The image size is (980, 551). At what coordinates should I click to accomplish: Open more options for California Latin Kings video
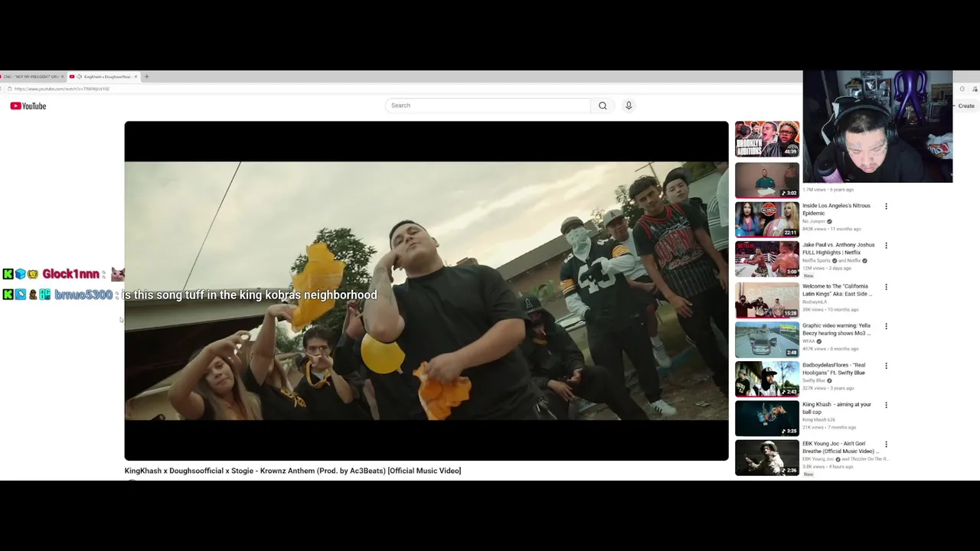coord(886,287)
